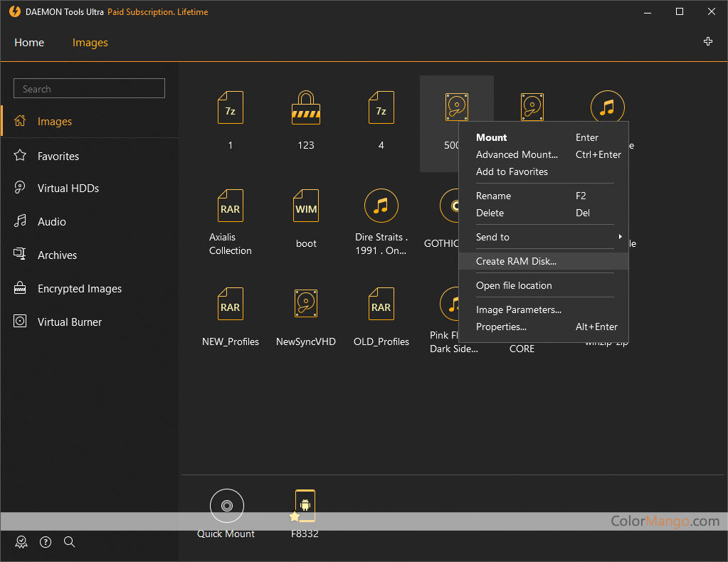Choose Create RAM Disk from the menu
Image resolution: width=728 pixels, height=562 pixels.
pyautogui.click(x=515, y=261)
